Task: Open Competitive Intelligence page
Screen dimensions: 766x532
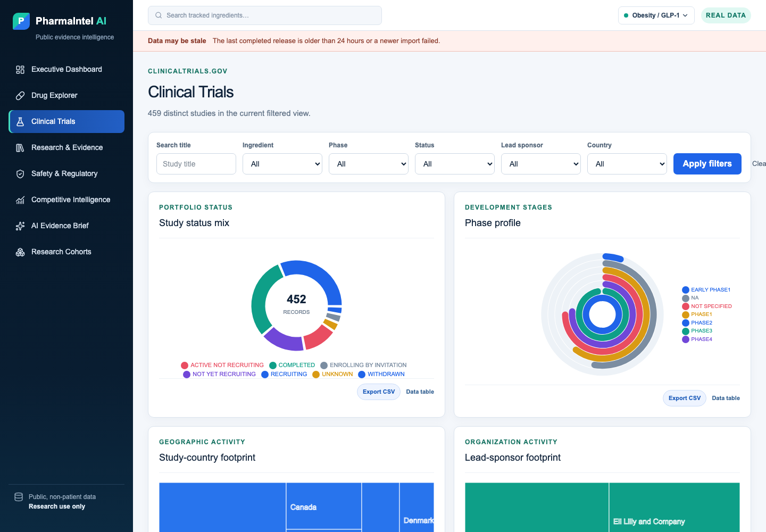Action: [66, 199]
